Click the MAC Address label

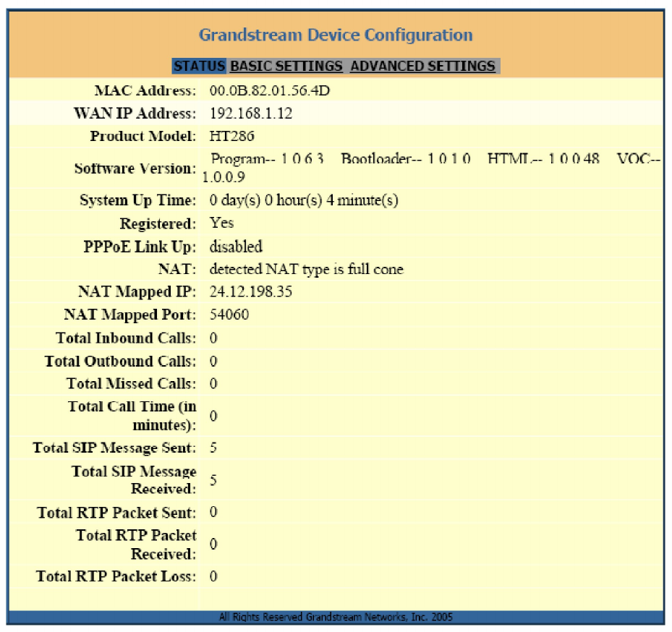145,90
